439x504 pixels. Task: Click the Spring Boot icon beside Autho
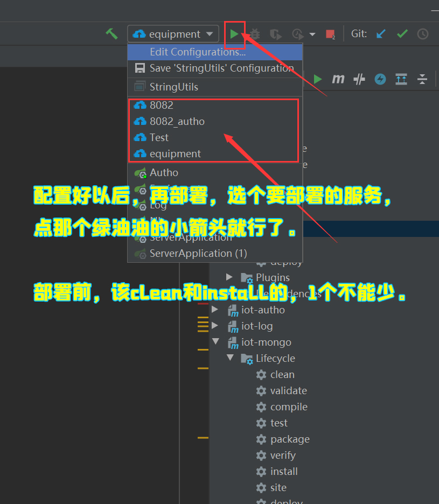click(141, 173)
